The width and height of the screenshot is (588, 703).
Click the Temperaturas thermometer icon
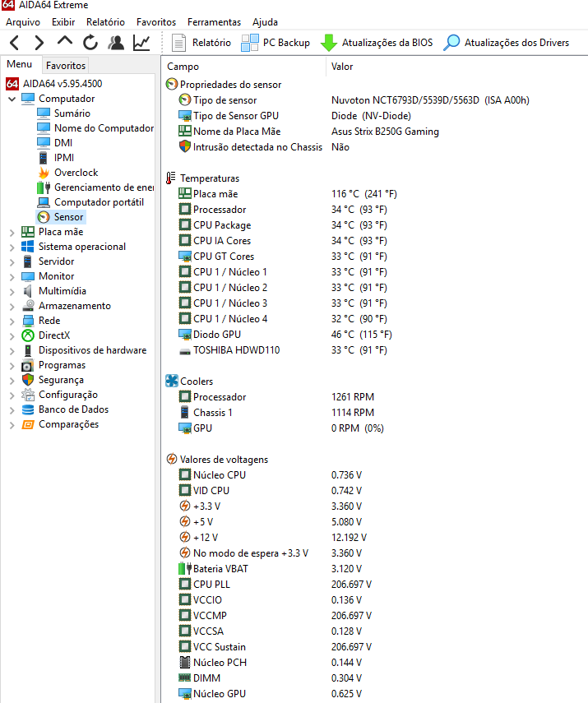click(171, 178)
